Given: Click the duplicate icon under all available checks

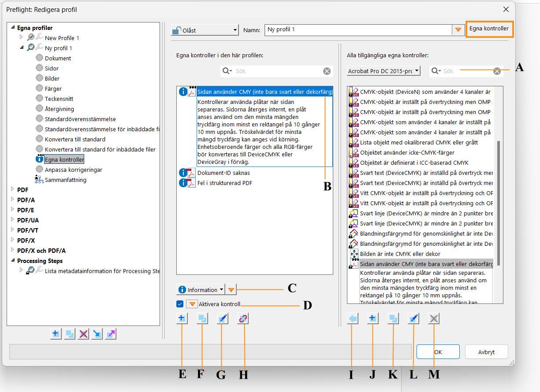Looking at the screenshot, I should [393, 318].
